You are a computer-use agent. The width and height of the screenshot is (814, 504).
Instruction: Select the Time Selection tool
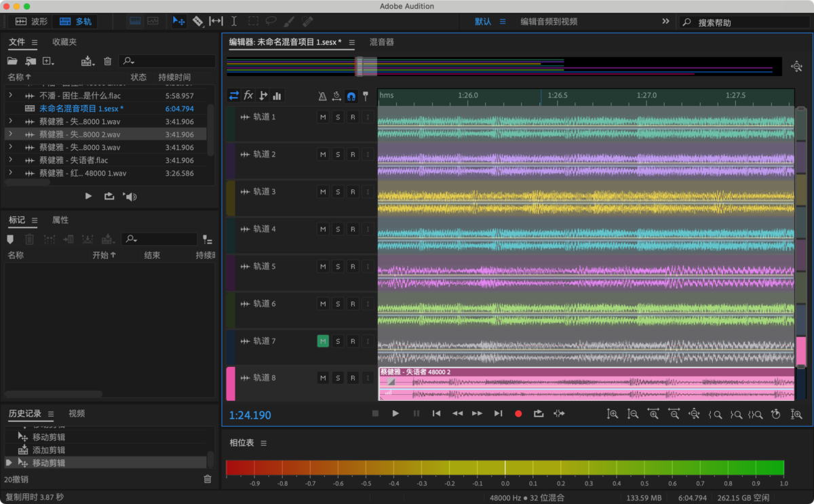(x=234, y=21)
